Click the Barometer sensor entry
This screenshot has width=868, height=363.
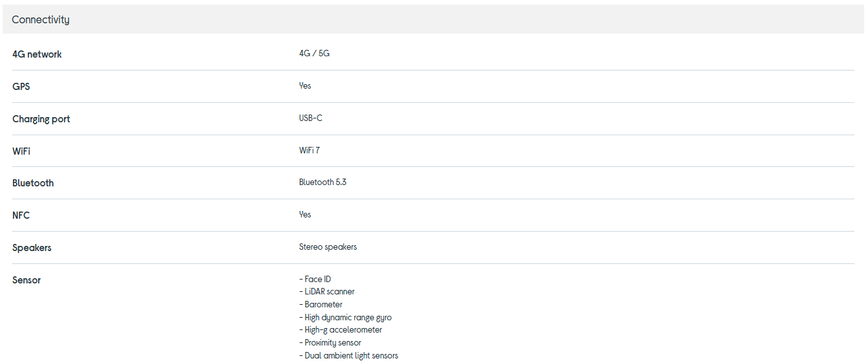pyautogui.click(x=323, y=305)
